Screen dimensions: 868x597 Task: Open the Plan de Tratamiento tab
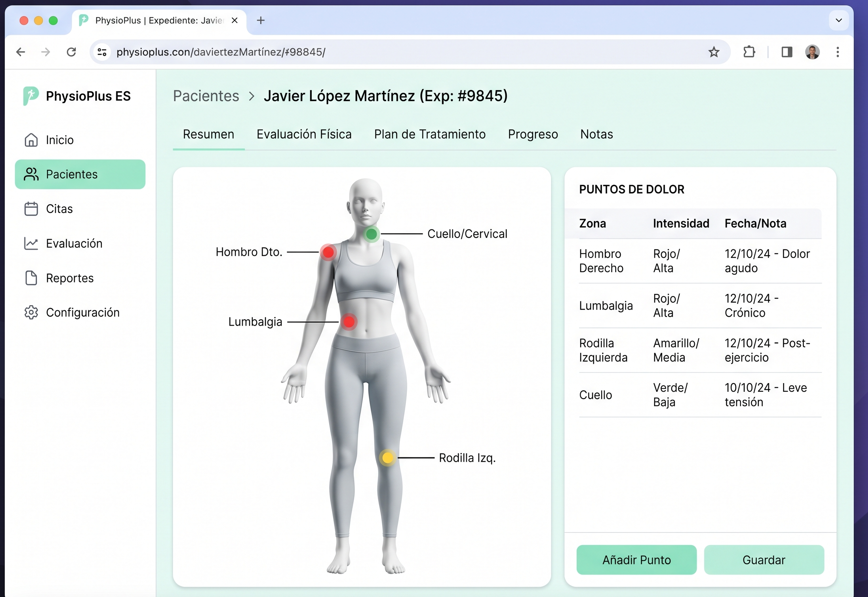430,135
